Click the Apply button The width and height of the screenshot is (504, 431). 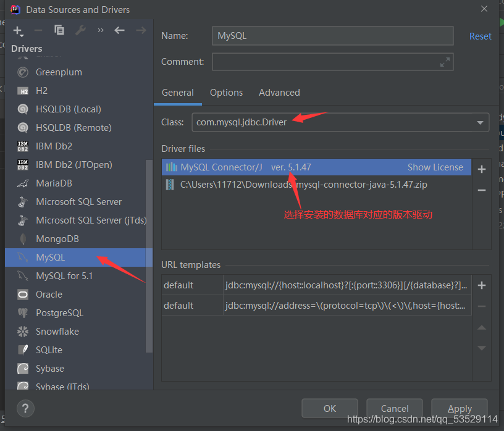(460, 408)
